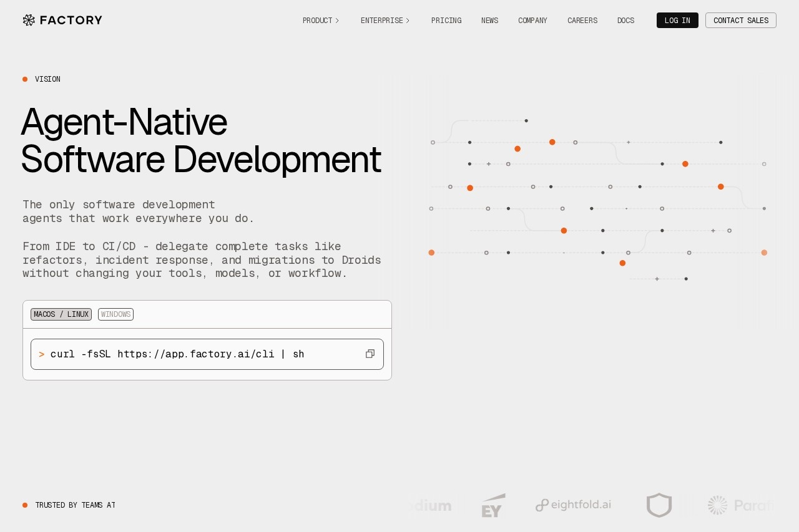This screenshot has height=532, width=799.
Task: Click the shield logo in trusted teams
Action: click(659, 505)
